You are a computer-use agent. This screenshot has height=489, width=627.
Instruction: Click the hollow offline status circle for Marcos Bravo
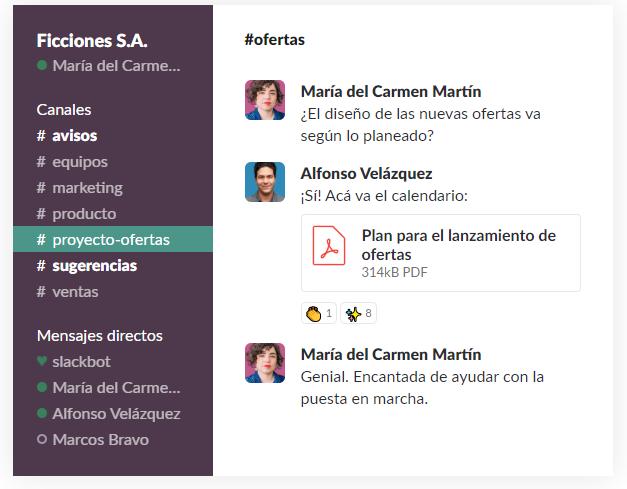pyautogui.click(x=42, y=439)
